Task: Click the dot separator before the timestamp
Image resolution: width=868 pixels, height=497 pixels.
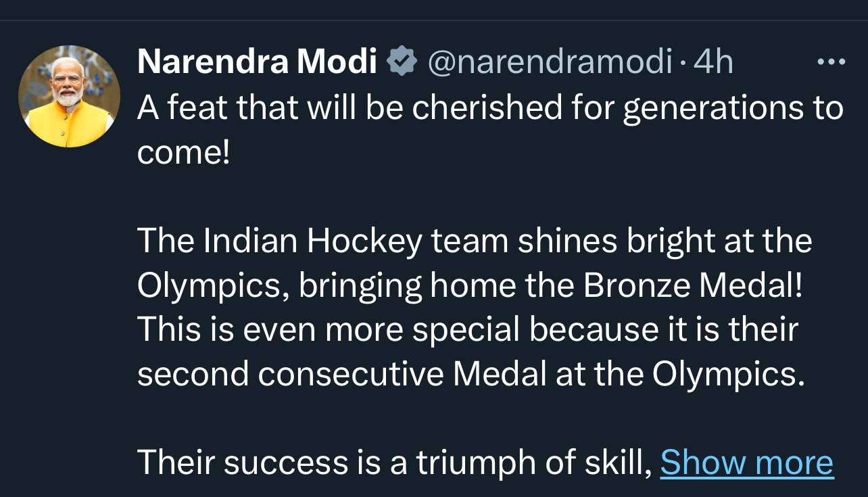Action: (683, 64)
